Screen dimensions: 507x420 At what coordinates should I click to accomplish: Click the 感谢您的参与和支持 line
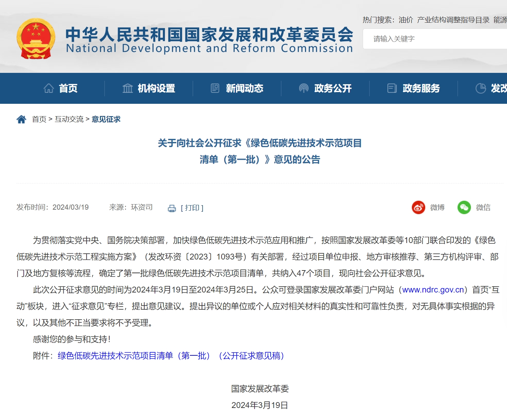point(72,339)
